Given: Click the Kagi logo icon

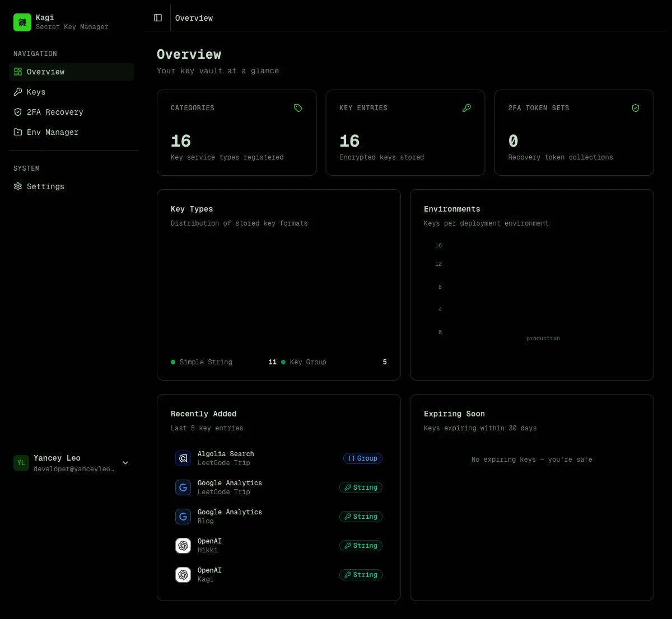Looking at the screenshot, I should pos(22,22).
